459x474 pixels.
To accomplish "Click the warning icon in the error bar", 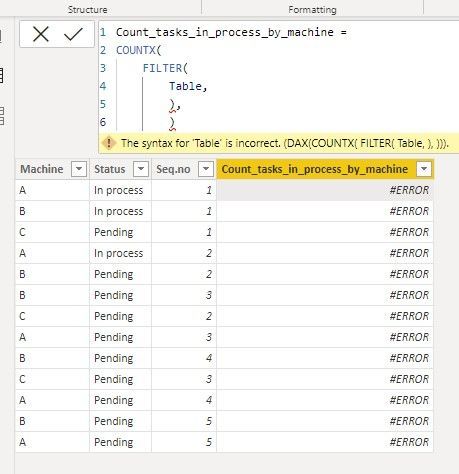I will click(109, 143).
